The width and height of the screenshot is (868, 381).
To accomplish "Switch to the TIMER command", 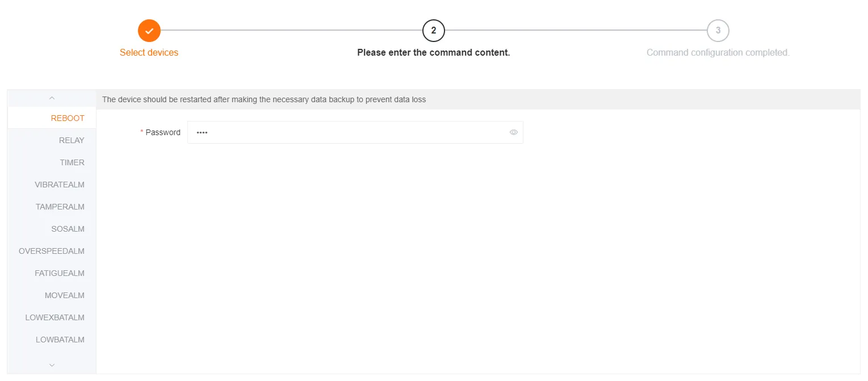I will click(72, 162).
